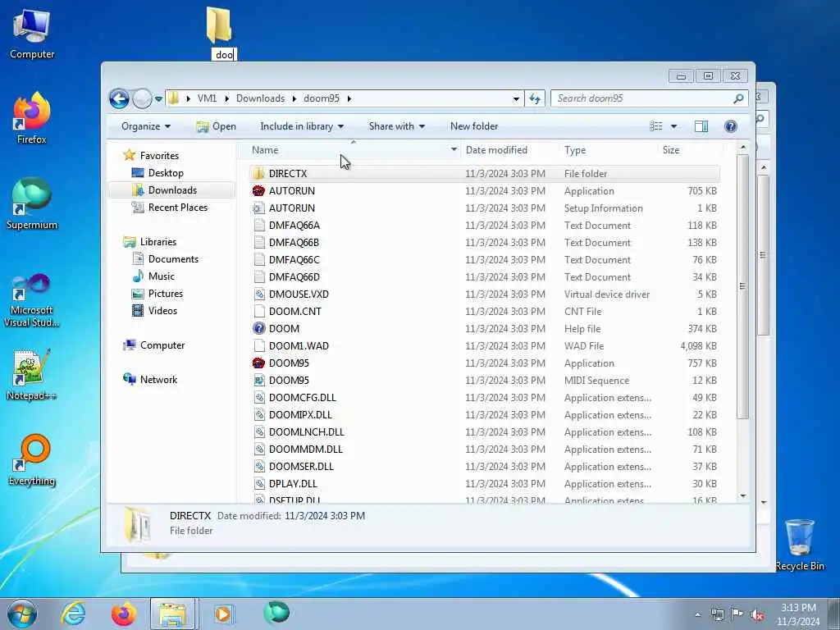Viewport: 840px width, 630px height.
Task: Select the DOOM95 application icon
Action: pos(259,363)
